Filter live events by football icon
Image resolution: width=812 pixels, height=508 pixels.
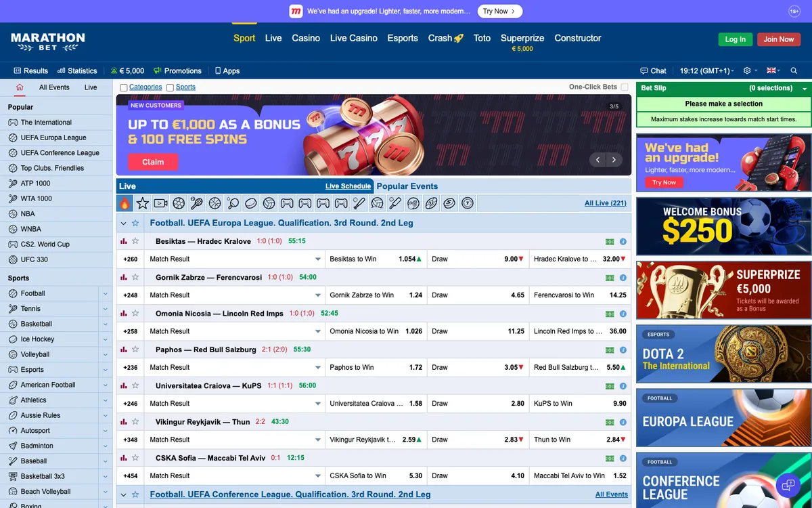(x=179, y=203)
